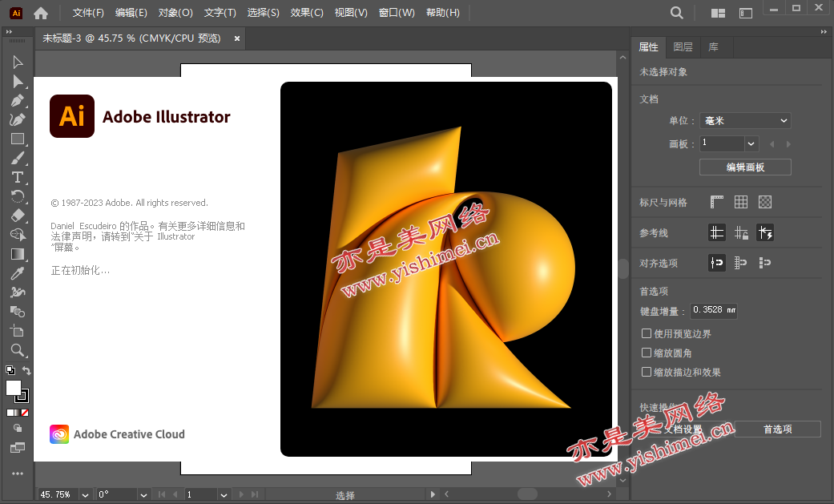Toggle Transparency Grid button
The width and height of the screenshot is (834, 504).
point(765,202)
